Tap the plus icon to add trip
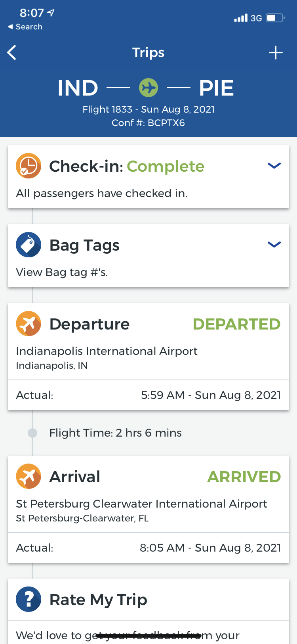 pyautogui.click(x=276, y=52)
